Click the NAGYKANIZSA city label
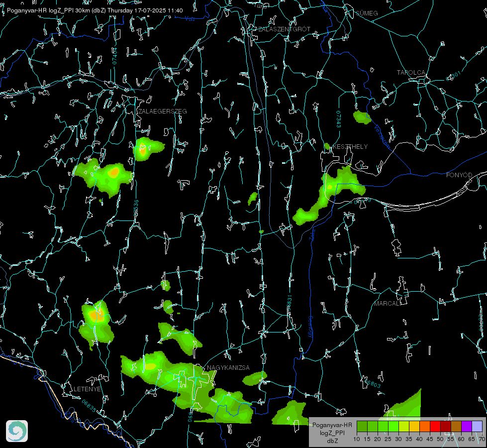This screenshot has height=448, width=487. tap(228, 368)
